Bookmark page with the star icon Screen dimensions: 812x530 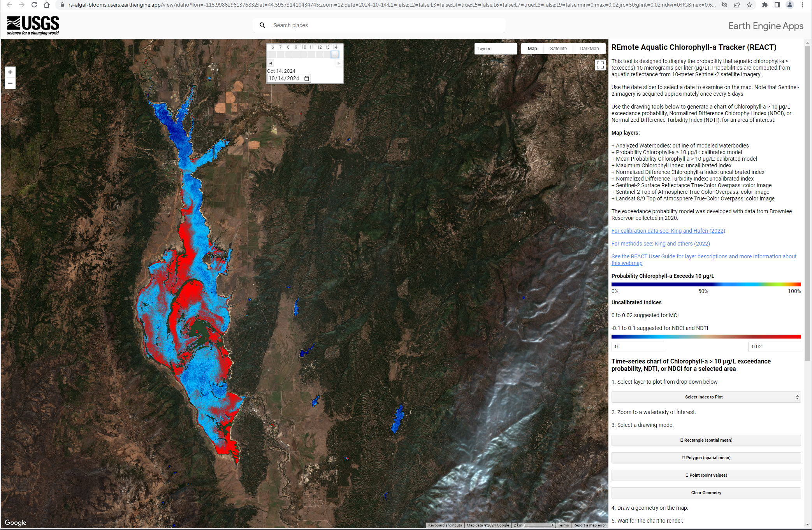pyautogui.click(x=749, y=5)
